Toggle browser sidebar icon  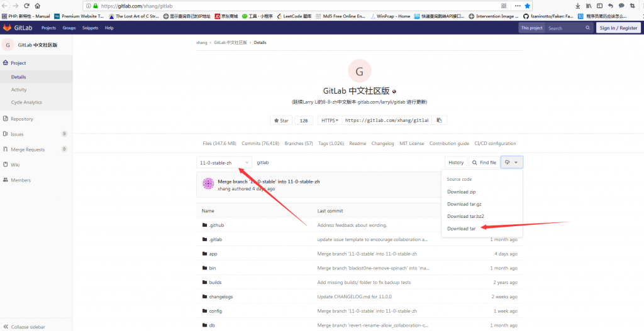[x=599, y=6]
